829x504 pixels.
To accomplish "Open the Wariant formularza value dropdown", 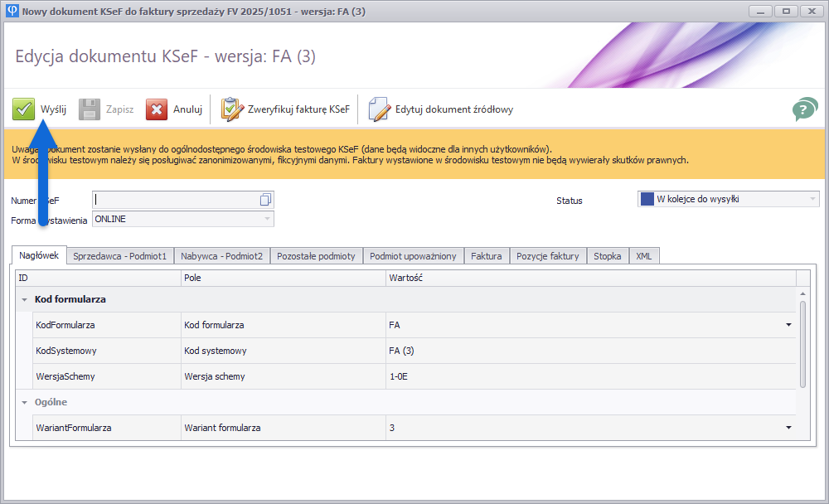I will coord(788,428).
